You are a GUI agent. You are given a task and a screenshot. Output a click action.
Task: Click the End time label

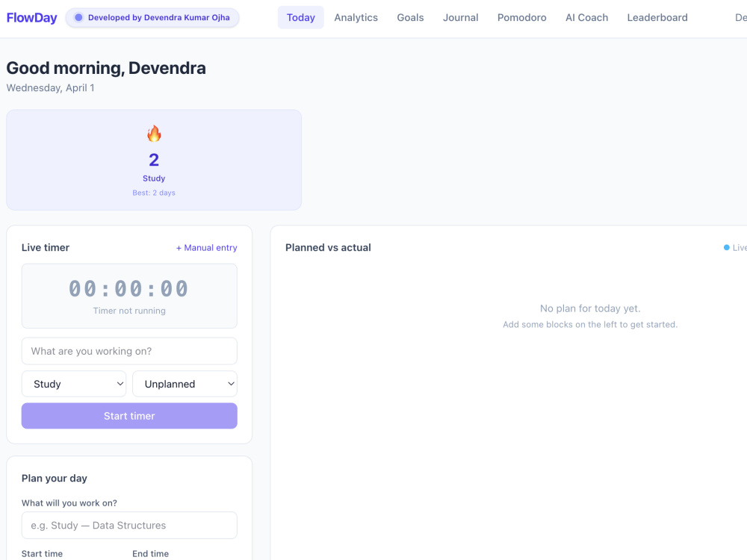click(151, 554)
